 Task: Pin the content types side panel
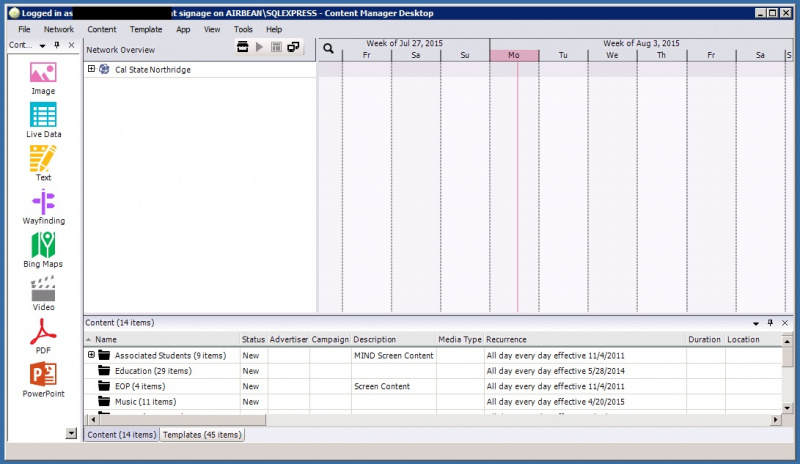pyautogui.click(x=57, y=45)
